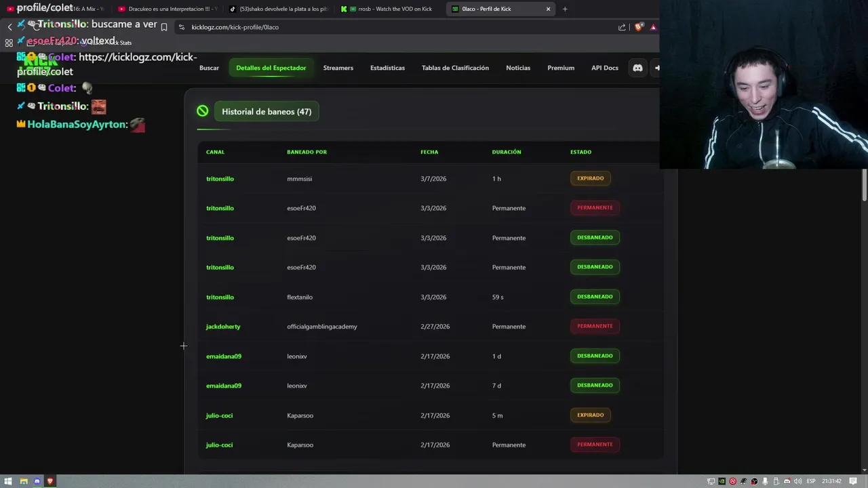Open julio-coci link in the Permanente row

click(x=219, y=445)
